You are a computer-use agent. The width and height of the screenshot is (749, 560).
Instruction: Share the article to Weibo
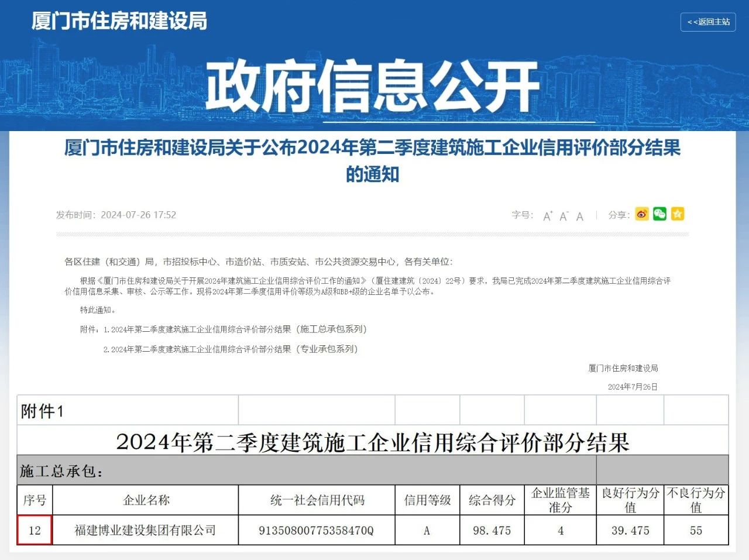[x=642, y=214]
